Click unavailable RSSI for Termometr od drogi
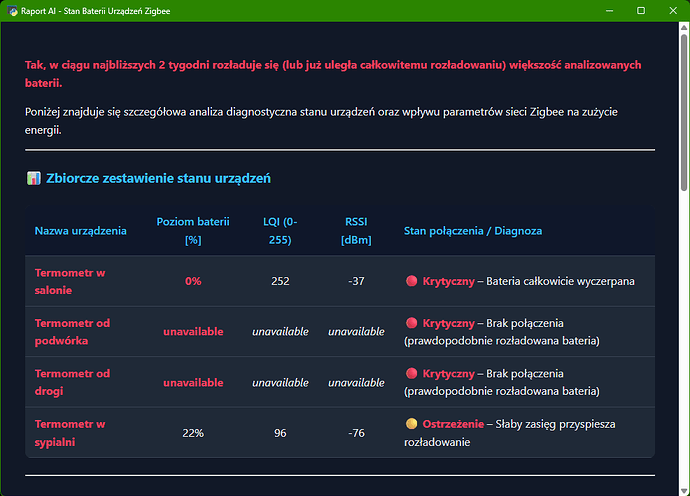This screenshot has height=496, width=690. [356, 382]
